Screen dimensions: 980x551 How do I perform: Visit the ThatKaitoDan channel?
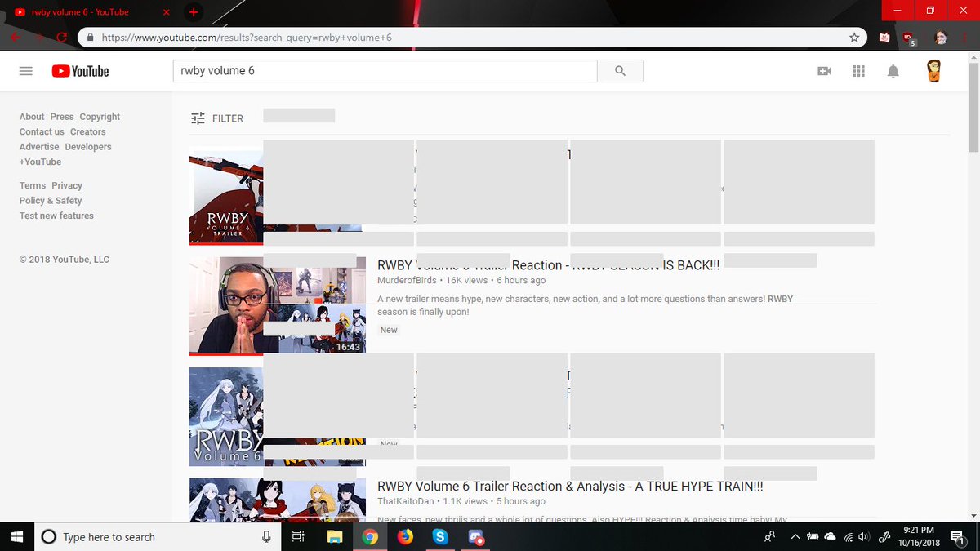(406, 501)
